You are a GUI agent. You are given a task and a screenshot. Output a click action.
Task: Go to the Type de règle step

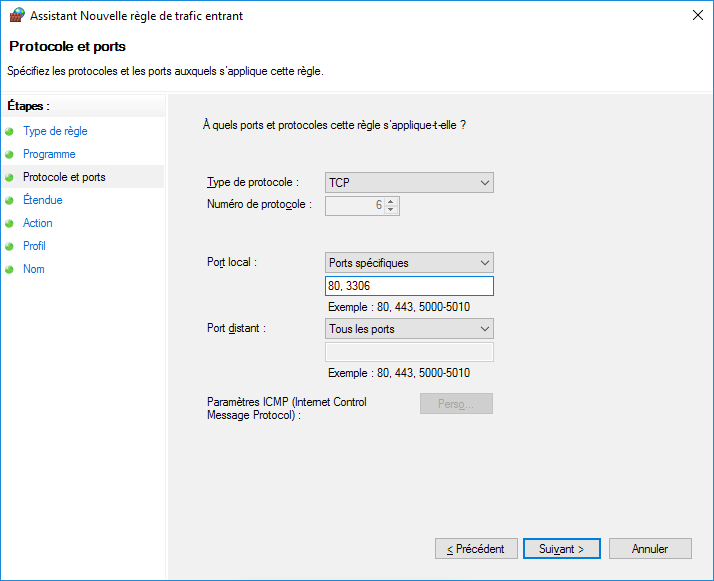[55, 131]
